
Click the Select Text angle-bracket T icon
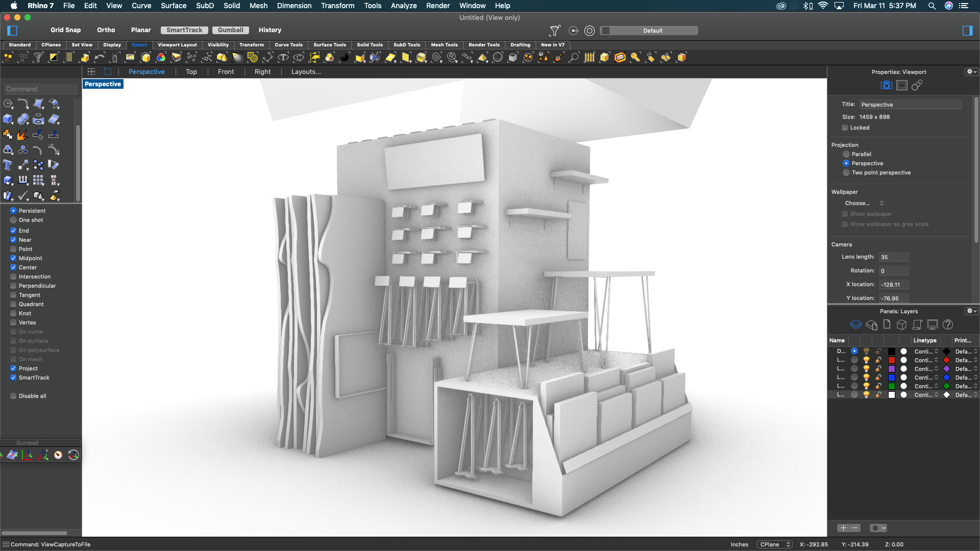(283, 58)
